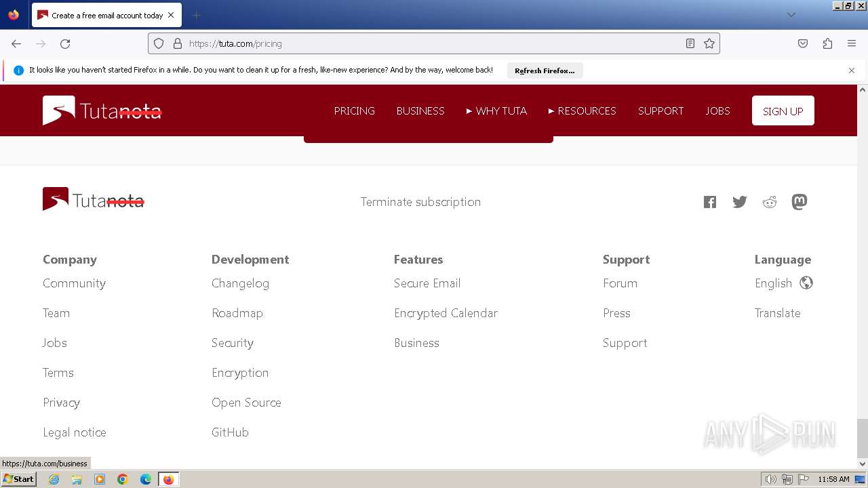The height and width of the screenshot is (488, 868).
Task: Open JOBS in the header nav
Action: tap(718, 110)
